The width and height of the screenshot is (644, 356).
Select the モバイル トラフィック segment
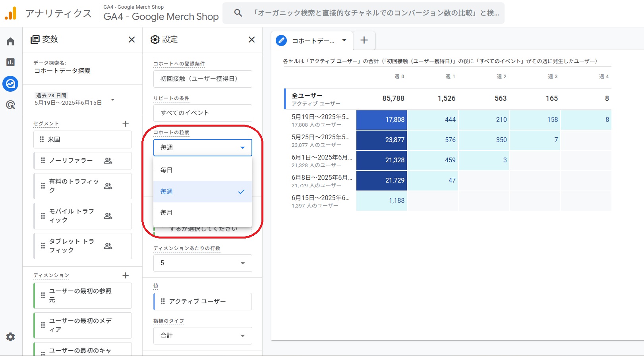pyautogui.click(x=83, y=216)
